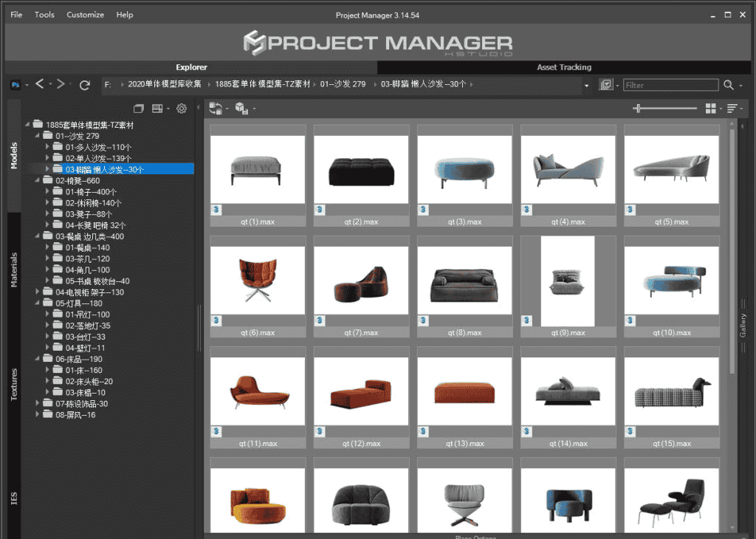Viewport: 756px width, 539px height.
Task: Click the back navigation arrow
Action: [40, 85]
